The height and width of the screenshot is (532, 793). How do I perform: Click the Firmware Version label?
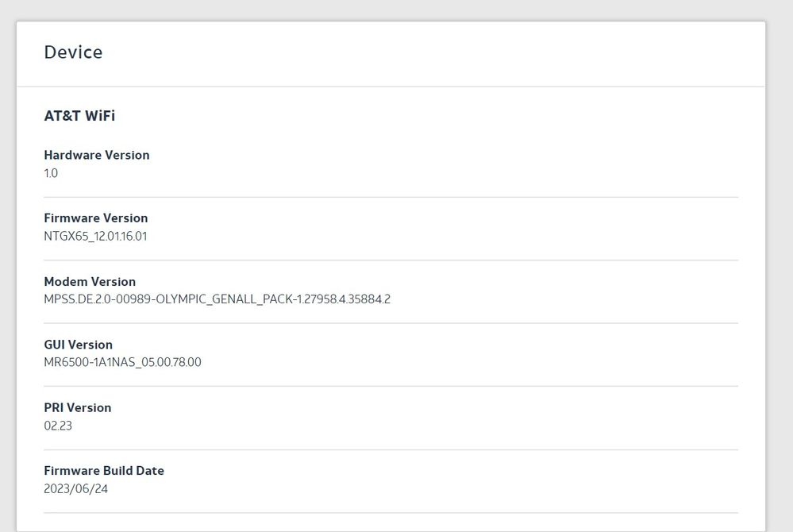(x=96, y=218)
